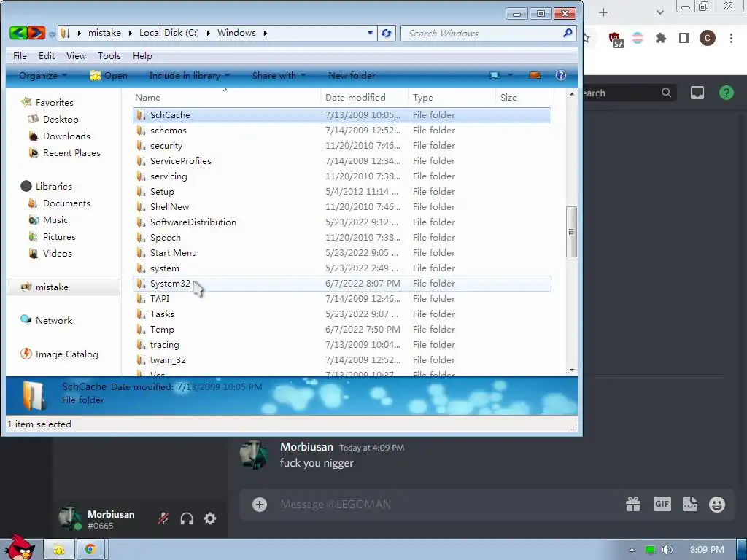Viewport: 747px width, 560px height.
Task: Refresh the Windows folder view
Action: click(387, 33)
